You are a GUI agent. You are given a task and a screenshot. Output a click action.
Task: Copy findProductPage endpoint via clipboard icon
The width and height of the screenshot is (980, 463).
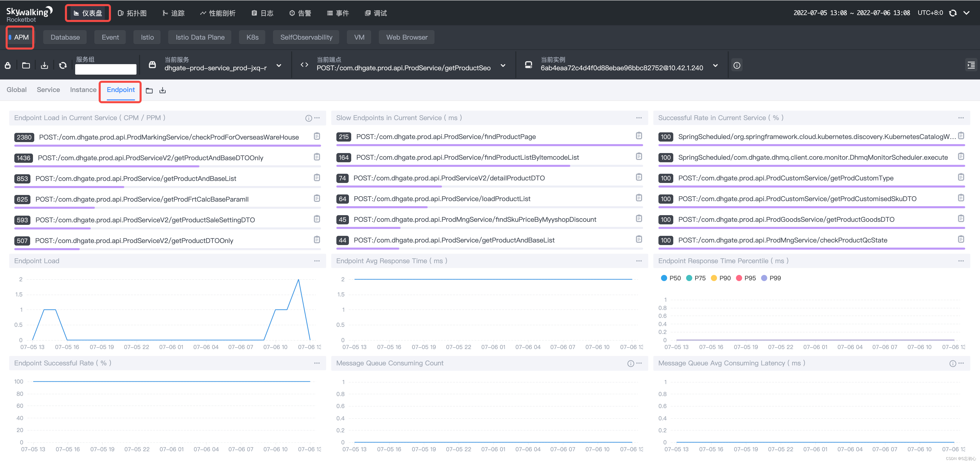[639, 136]
